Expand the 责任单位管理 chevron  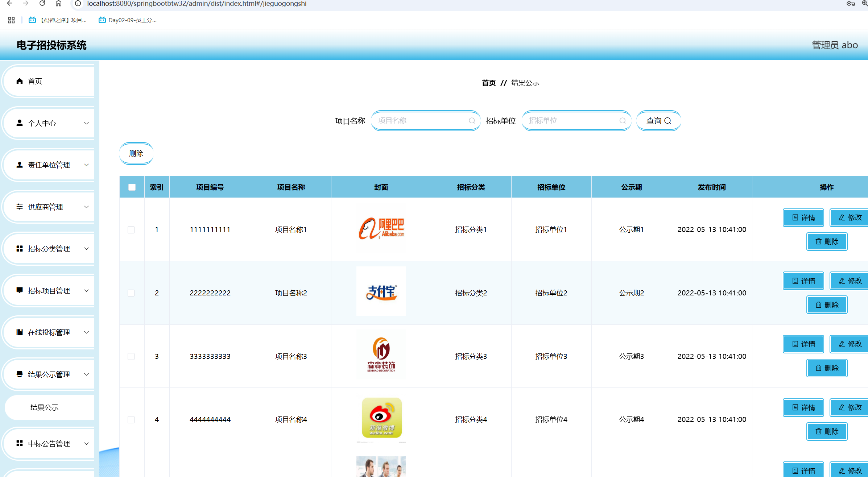coord(86,165)
